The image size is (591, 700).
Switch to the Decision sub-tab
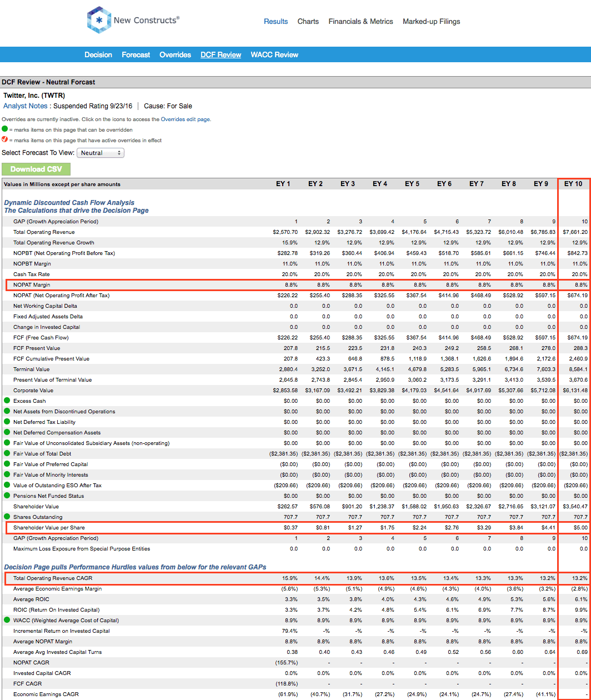click(98, 54)
